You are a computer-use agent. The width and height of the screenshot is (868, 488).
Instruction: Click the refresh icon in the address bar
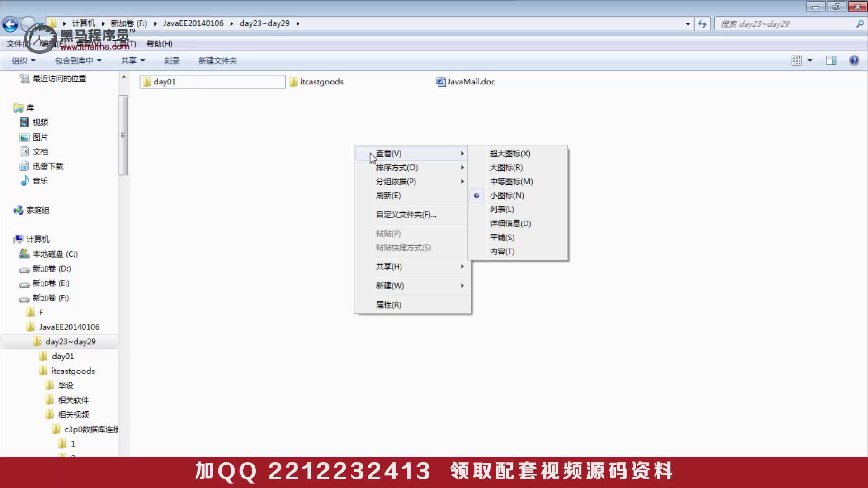pos(702,23)
